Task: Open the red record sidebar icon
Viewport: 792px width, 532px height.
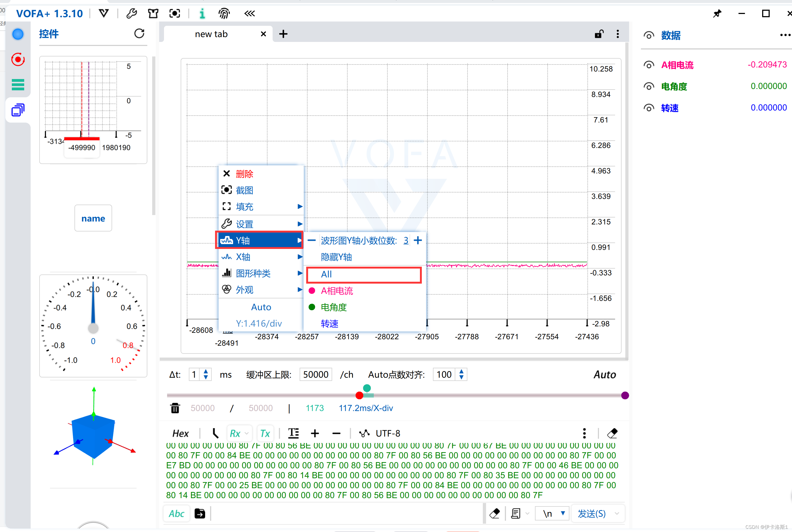Action: tap(18, 60)
